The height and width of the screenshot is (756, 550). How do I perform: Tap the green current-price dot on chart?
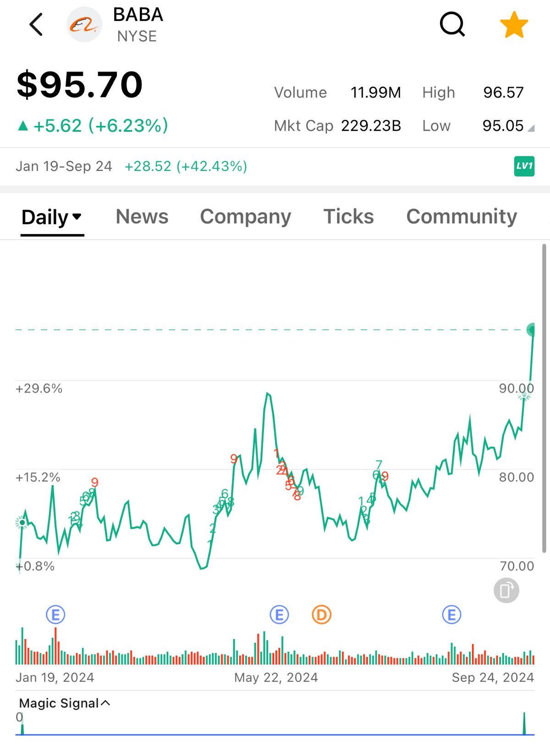532,329
